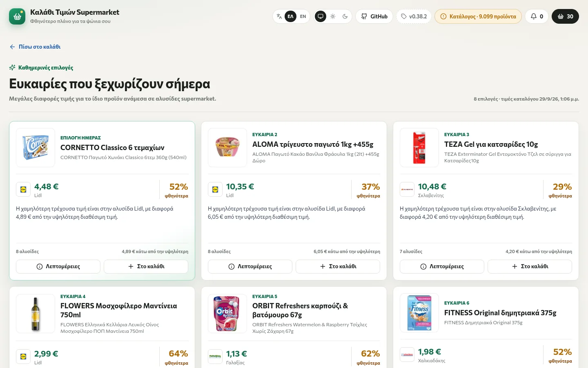Viewport: 588px width, 368px height.
Task: Click CORNETTO Classico 6 τεμαχίων title
Action: [x=112, y=148]
